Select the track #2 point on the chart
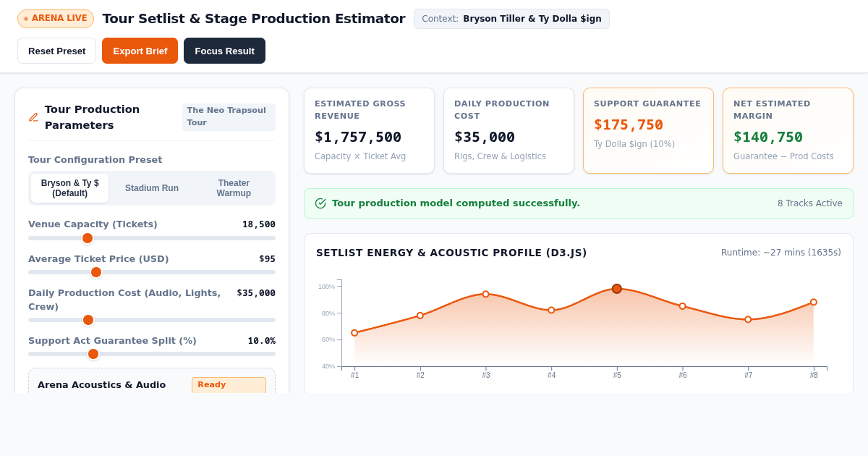868x456 pixels. click(x=420, y=316)
